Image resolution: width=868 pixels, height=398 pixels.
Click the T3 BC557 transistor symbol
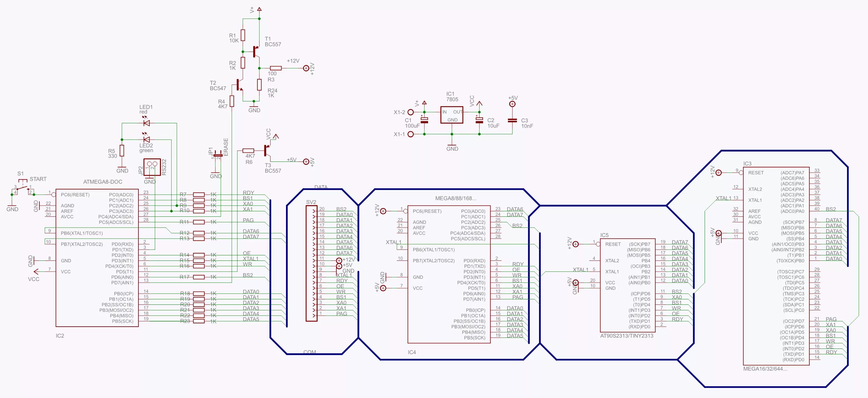(x=267, y=151)
